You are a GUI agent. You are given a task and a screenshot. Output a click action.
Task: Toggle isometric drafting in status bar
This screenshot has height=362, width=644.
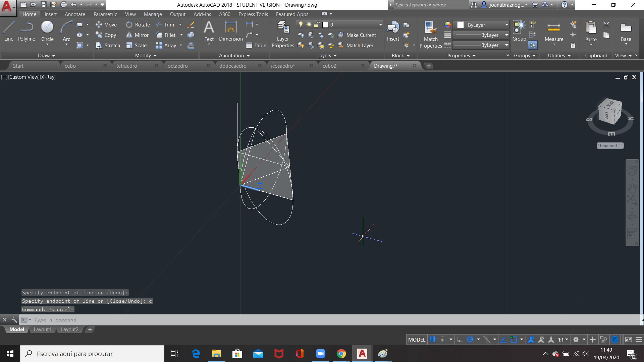click(487, 340)
